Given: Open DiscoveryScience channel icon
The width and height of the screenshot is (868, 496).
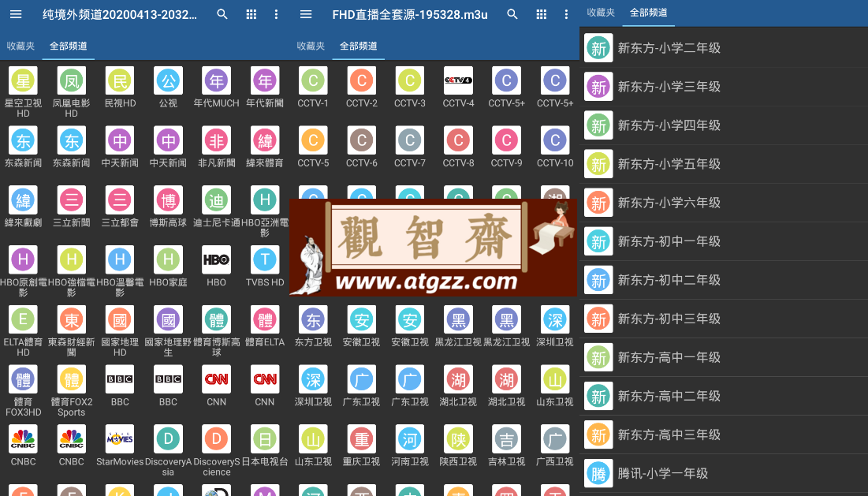Looking at the screenshot, I should 217,439.
